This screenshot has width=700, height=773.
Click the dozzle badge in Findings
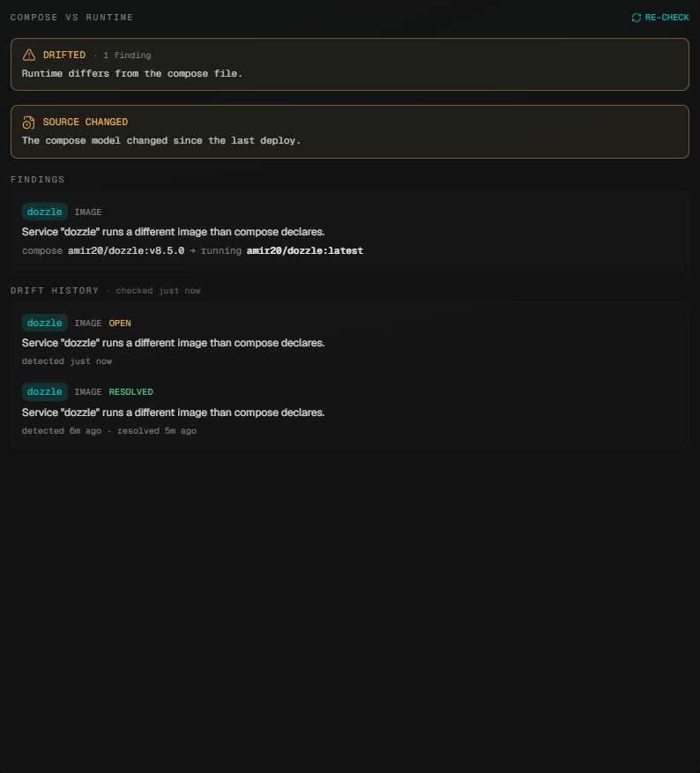pyautogui.click(x=45, y=212)
